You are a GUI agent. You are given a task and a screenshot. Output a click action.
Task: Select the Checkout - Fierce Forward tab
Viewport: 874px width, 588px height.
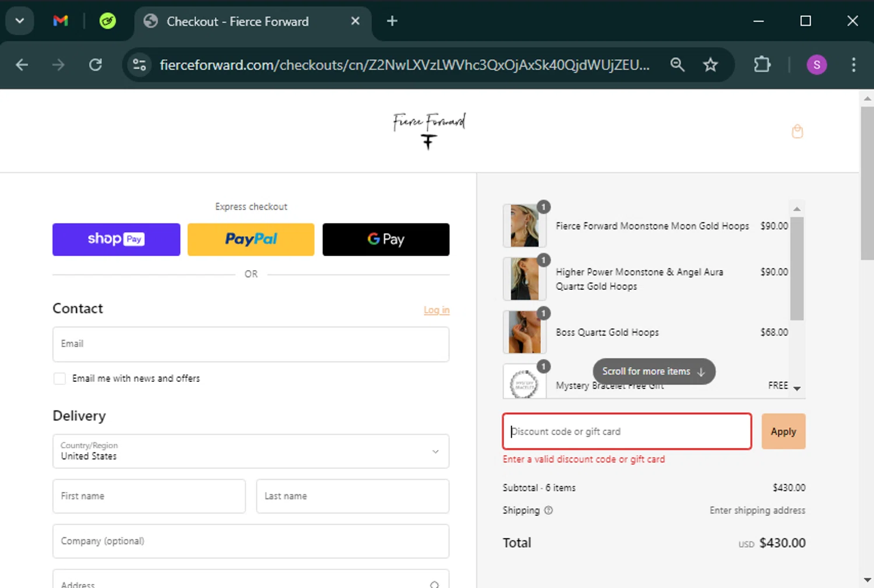point(252,22)
